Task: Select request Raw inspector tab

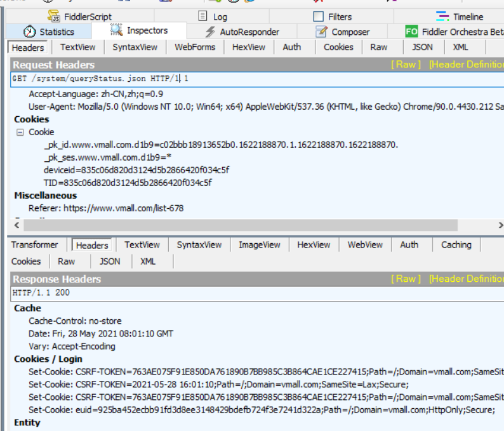Action: 379,47
